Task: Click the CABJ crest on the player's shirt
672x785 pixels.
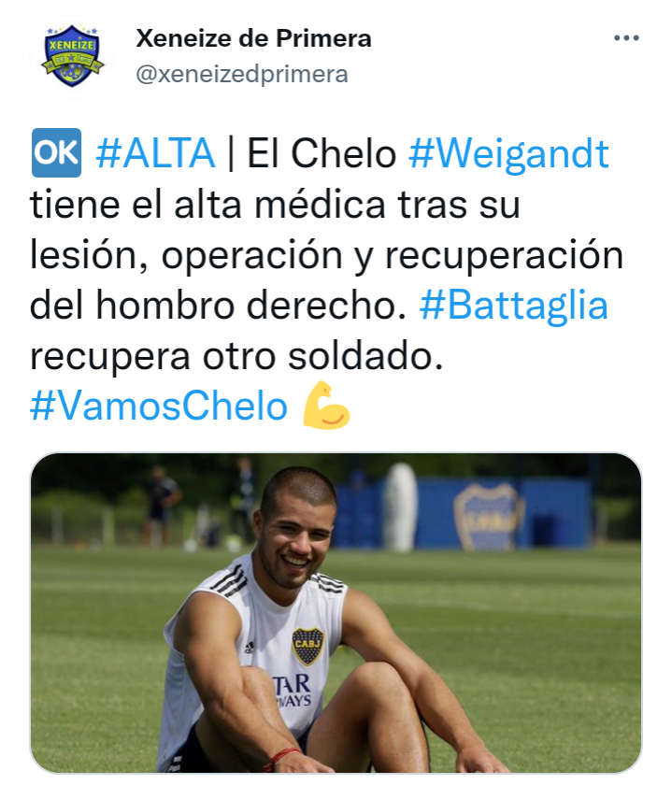Action: 307,646
